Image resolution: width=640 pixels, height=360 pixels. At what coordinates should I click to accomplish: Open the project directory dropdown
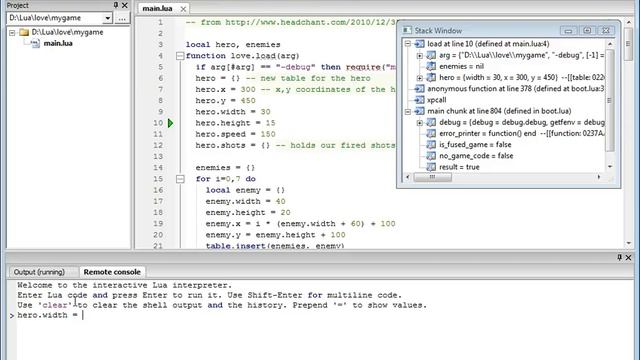[x=107, y=18]
